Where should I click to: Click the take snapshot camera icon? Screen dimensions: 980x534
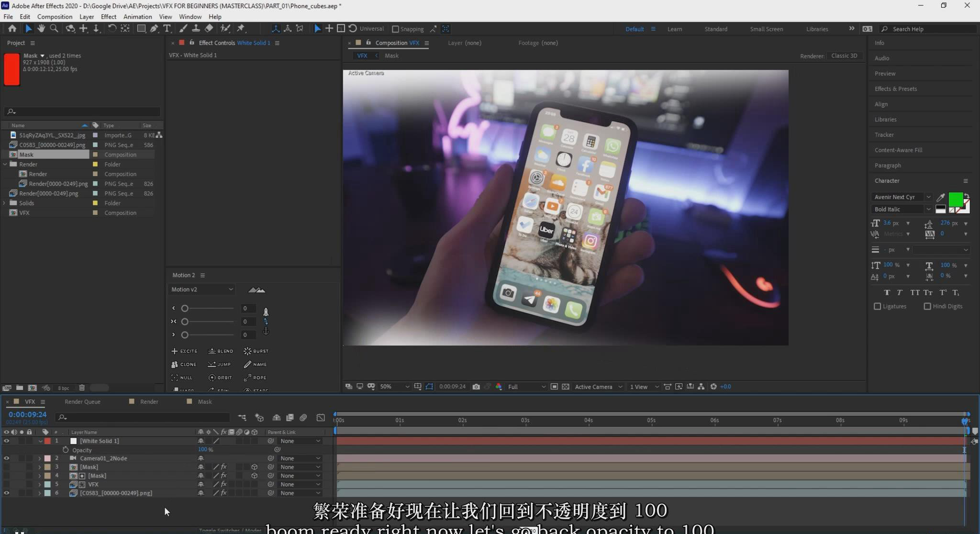click(x=476, y=387)
